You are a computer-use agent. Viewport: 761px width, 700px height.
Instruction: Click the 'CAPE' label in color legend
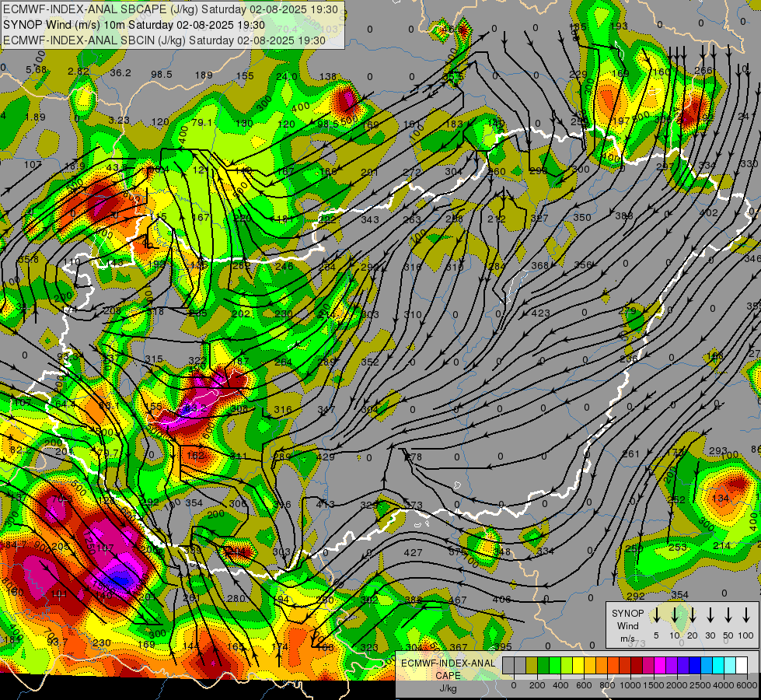tap(448, 676)
